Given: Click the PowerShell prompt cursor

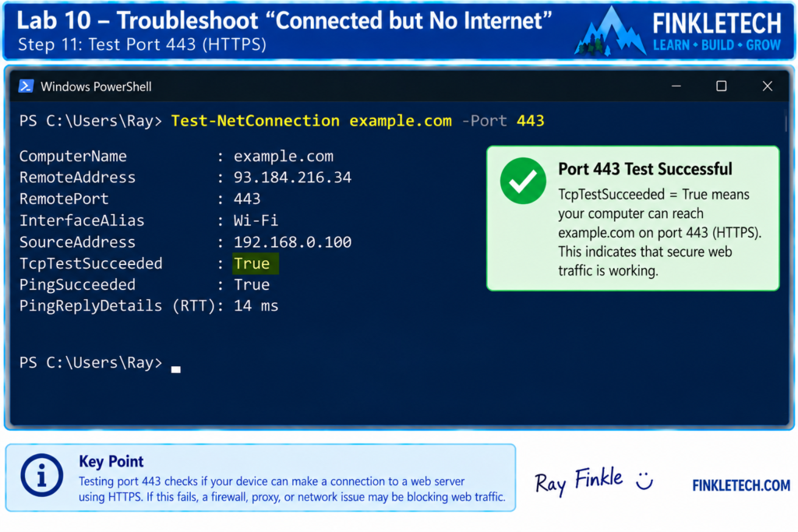Looking at the screenshot, I should [x=175, y=369].
